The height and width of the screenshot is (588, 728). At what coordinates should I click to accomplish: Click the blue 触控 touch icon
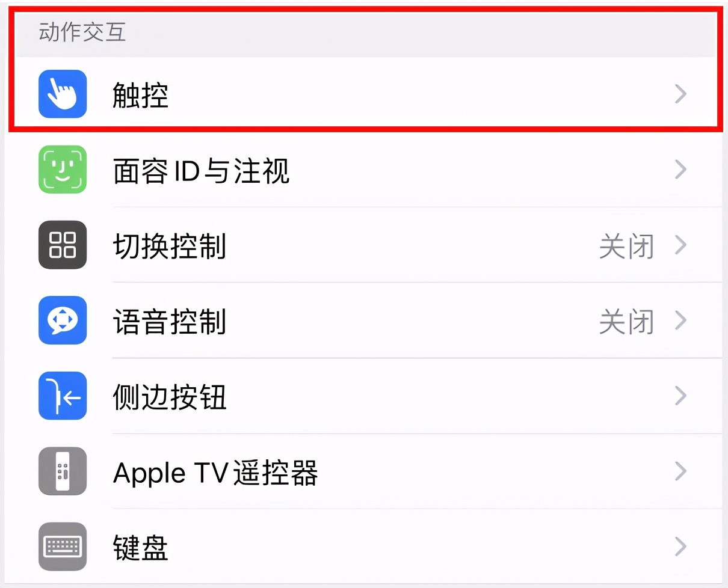click(63, 94)
